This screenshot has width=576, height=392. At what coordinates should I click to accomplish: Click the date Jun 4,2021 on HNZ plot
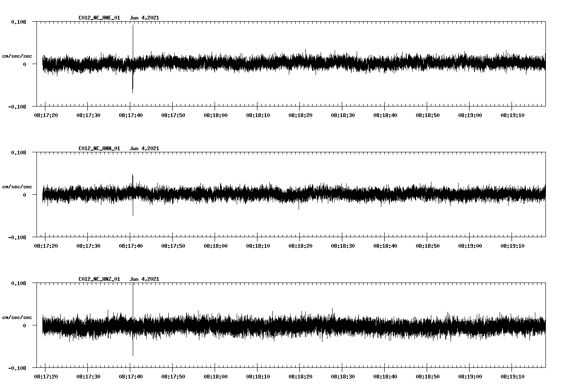(145, 279)
